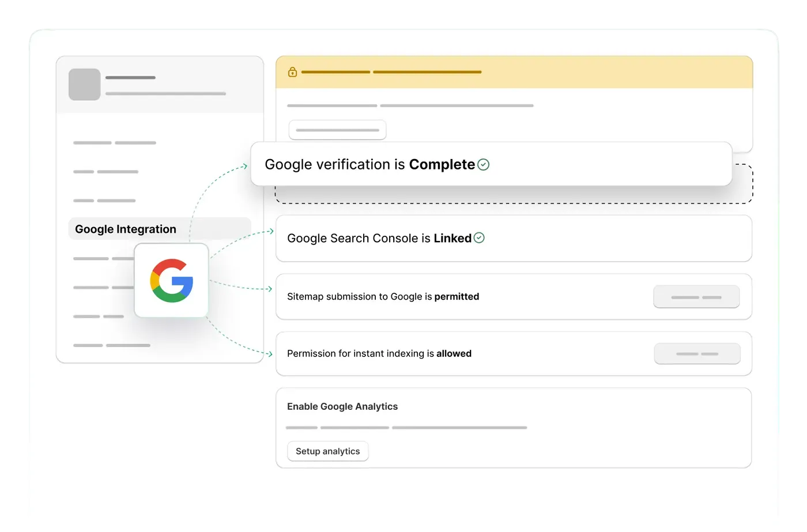Click checkmark icon beside Linked
This screenshot has width=807, height=532.
coord(479,238)
